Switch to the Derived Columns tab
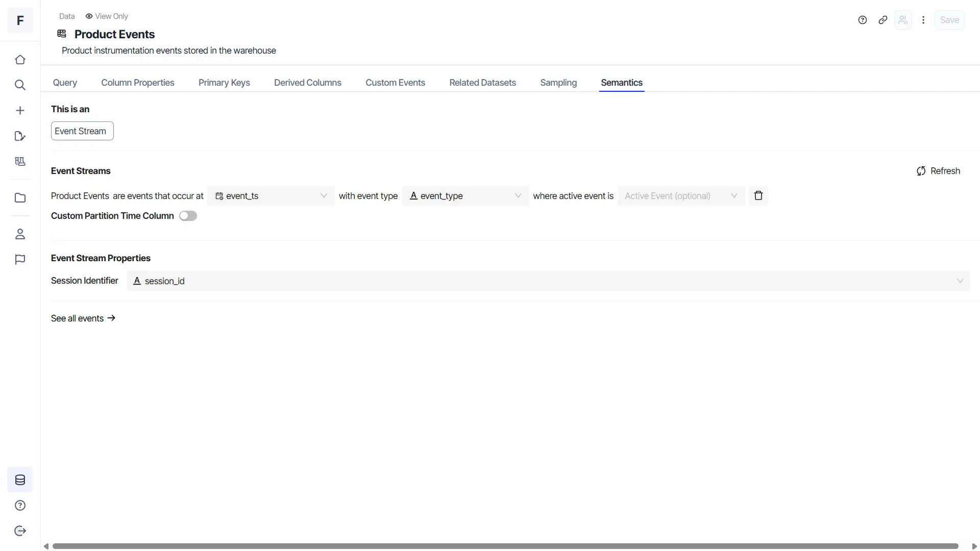Screen dimensions: 980x551 308,83
